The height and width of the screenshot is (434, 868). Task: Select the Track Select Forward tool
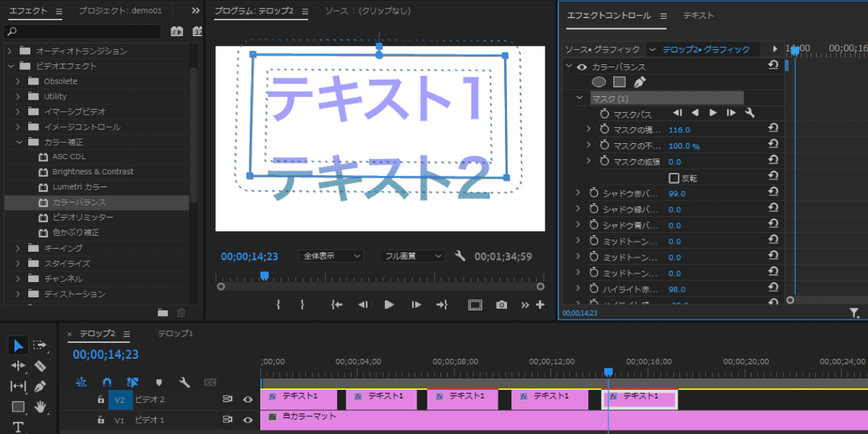(x=40, y=345)
